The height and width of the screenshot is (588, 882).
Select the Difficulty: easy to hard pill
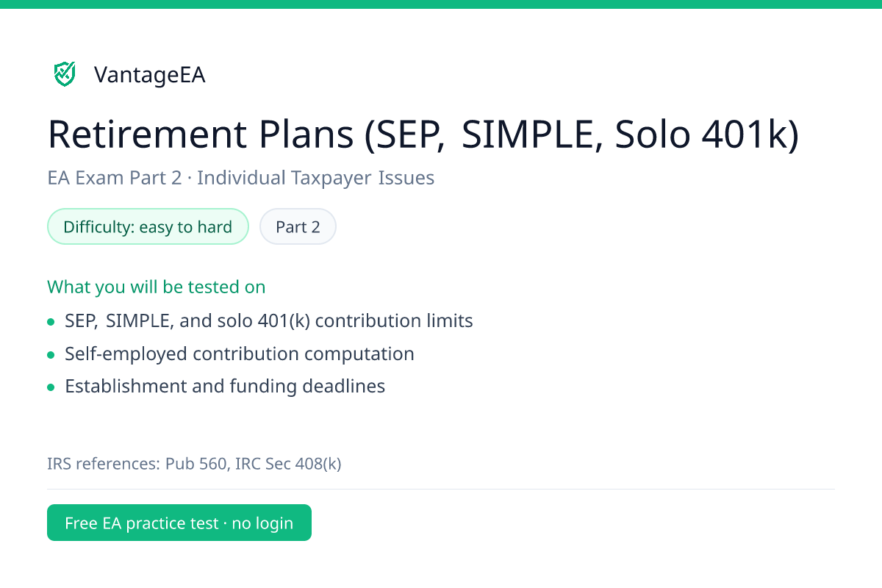pyautogui.click(x=148, y=226)
